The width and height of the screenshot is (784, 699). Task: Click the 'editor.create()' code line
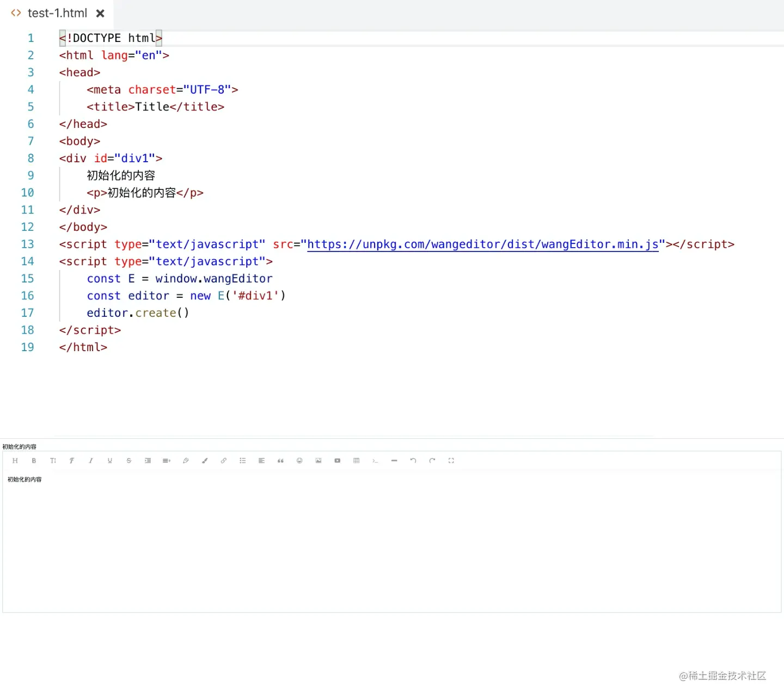pos(138,313)
